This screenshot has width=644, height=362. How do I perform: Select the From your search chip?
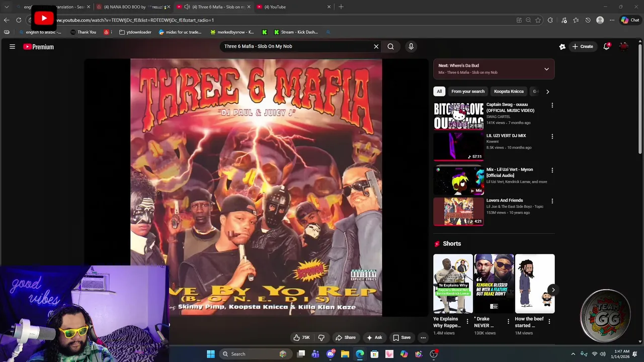pyautogui.click(x=468, y=92)
